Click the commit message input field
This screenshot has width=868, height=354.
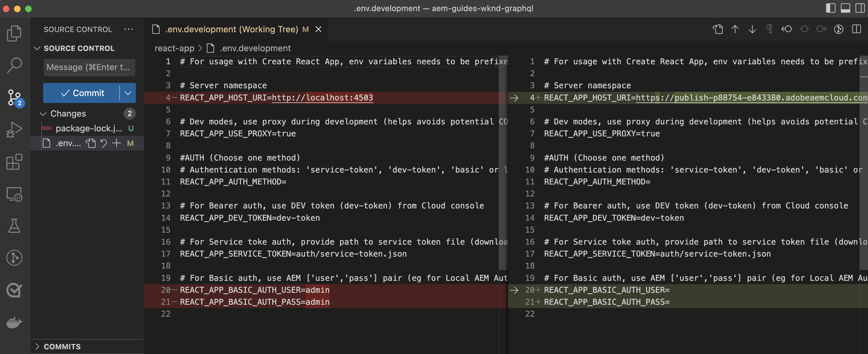click(x=89, y=67)
